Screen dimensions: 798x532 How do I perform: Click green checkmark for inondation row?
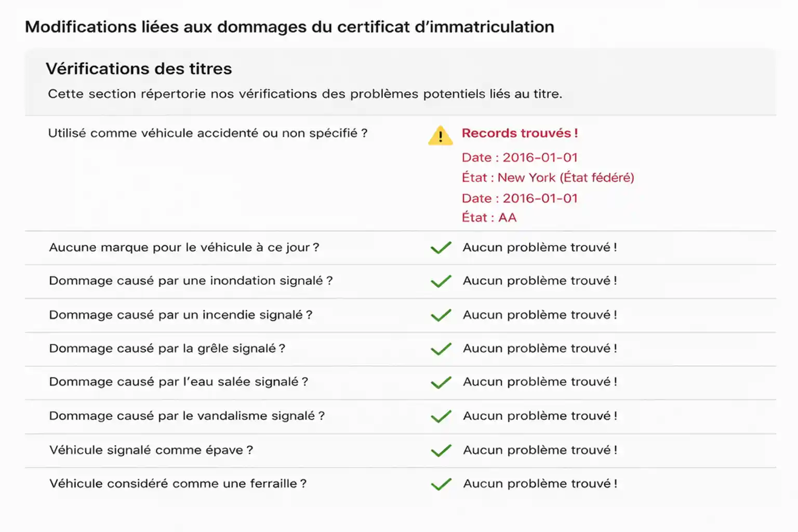pos(441,281)
